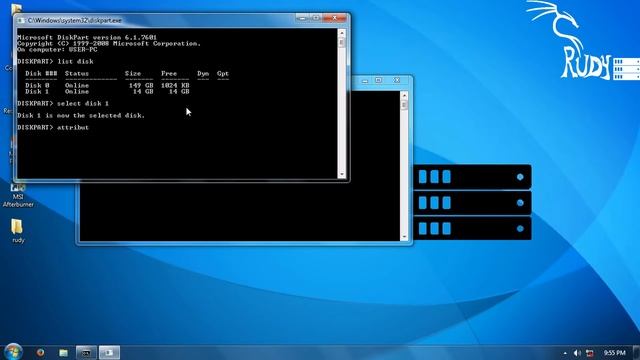Viewport: 640px width, 360px height.
Task: Click the 'Disk 1' row in list
Action: click(107, 91)
